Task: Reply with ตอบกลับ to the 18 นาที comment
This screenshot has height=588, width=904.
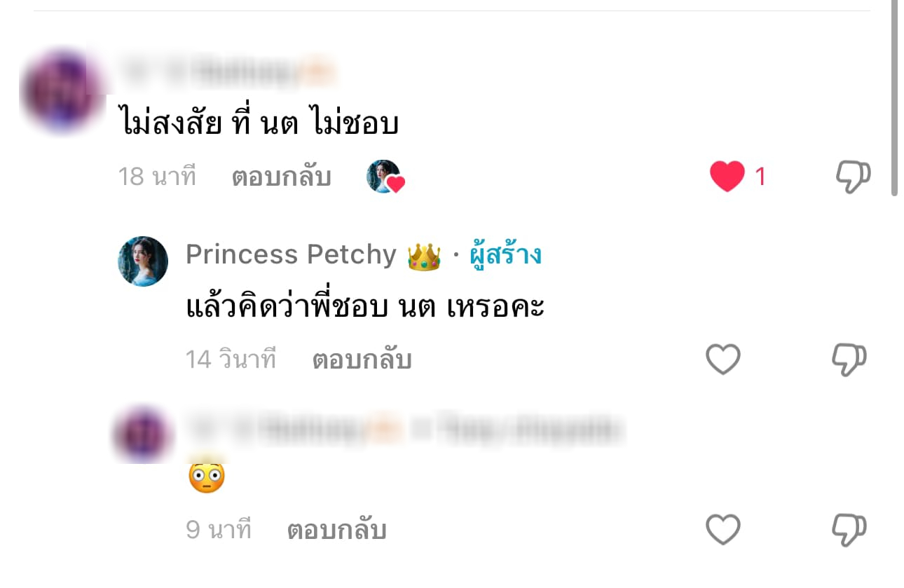Action: pos(281,177)
